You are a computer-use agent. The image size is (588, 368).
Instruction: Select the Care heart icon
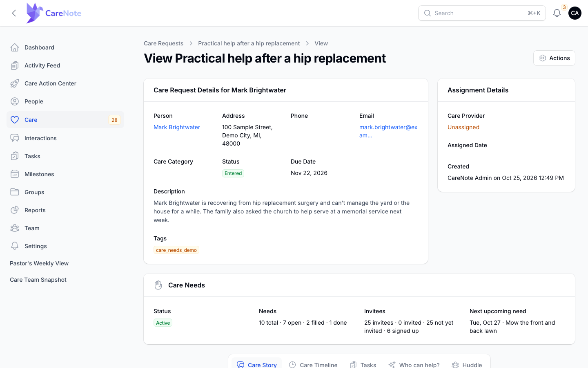pyautogui.click(x=15, y=120)
